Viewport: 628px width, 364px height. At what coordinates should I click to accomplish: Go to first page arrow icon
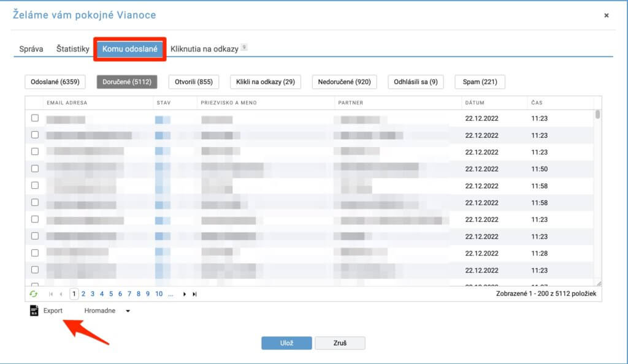[x=51, y=294]
